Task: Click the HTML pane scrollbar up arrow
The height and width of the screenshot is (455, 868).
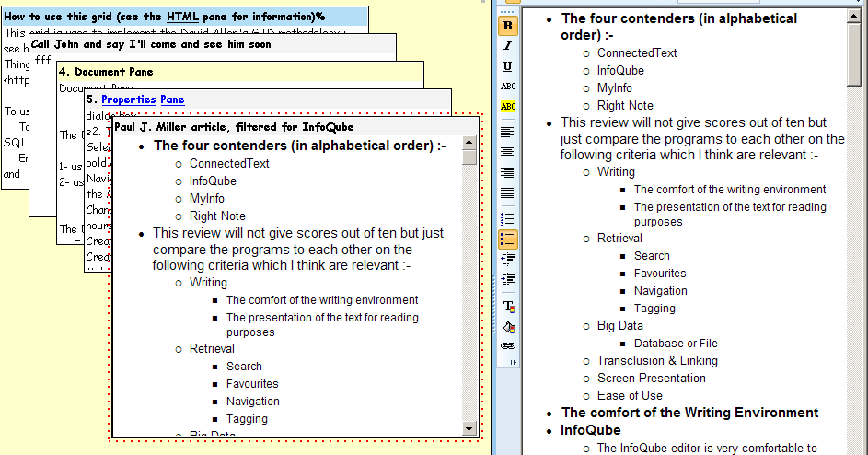Action: [853, 16]
